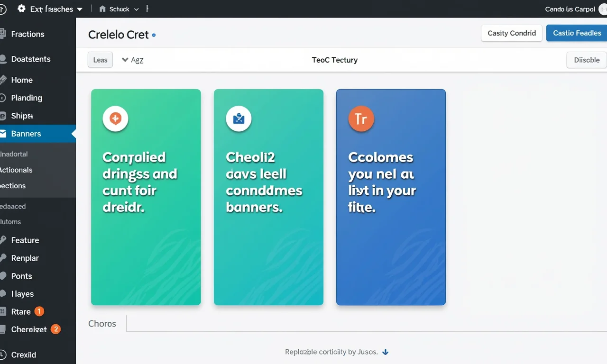The height and width of the screenshot is (364, 607).
Task: Click the orange Tr icon on blue banner
Action: [x=361, y=118]
